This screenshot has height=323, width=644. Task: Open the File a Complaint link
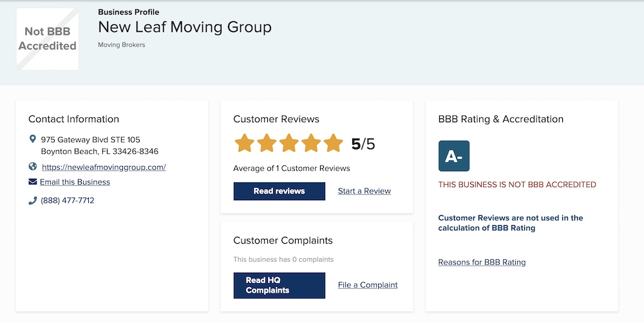(368, 285)
